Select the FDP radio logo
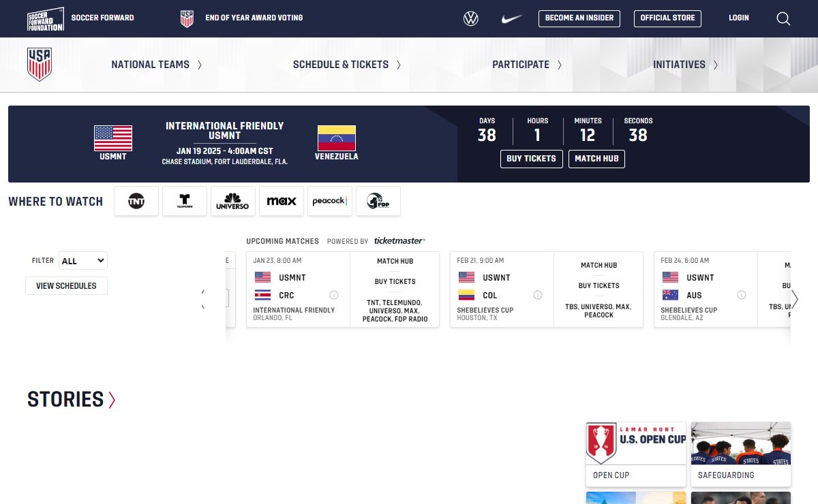Viewport: 818px width, 504px height. click(378, 201)
